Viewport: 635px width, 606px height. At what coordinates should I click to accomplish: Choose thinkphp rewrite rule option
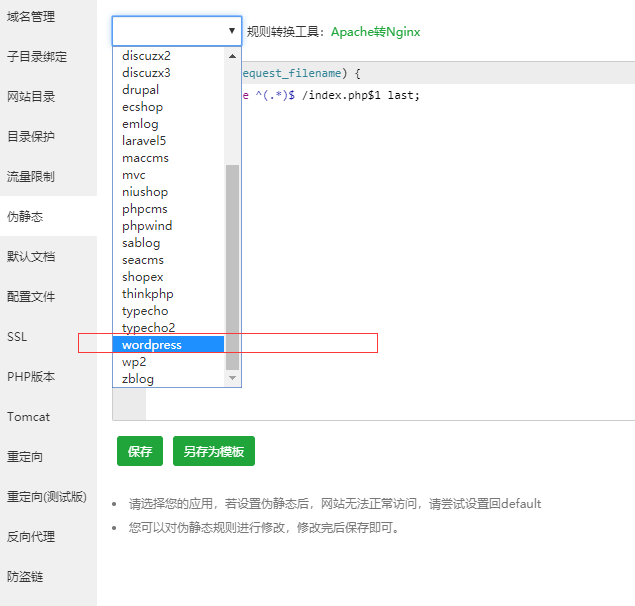click(x=146, y=294)
